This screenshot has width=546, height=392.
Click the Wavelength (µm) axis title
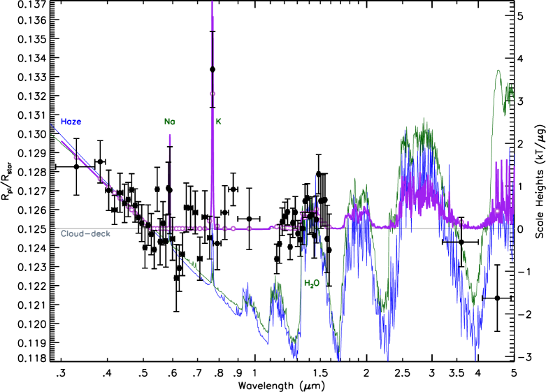(282, 386)
